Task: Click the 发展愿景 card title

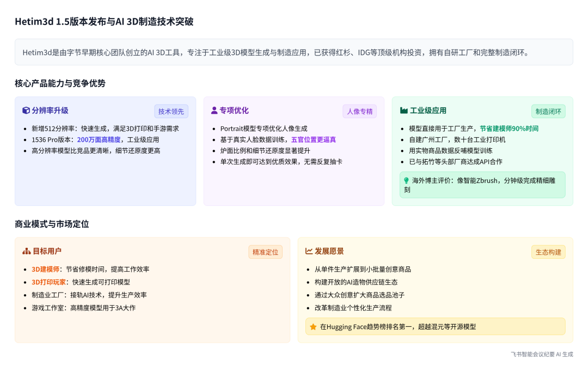Action: [x=329, y=251]
